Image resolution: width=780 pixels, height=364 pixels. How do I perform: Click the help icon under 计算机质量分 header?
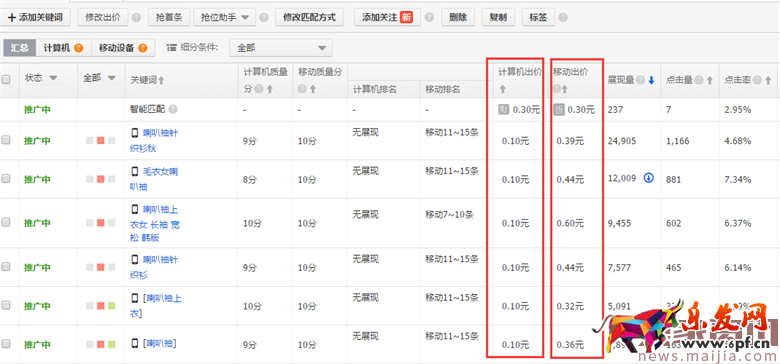pos(259,90)
